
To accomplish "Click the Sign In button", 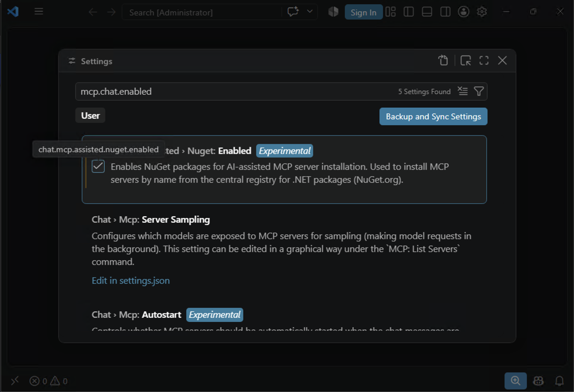I will [364, 12].
